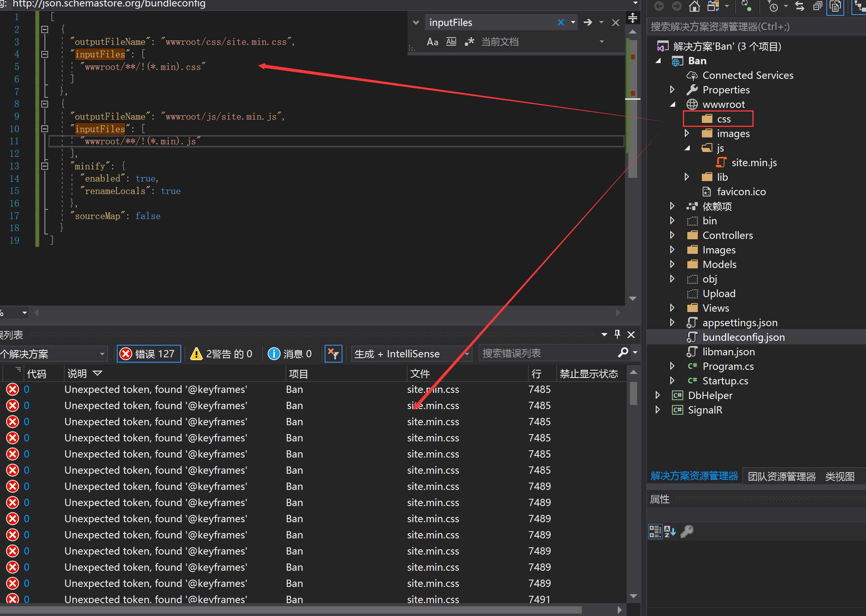Click the property pages wrench icon
The height and width of the screenshot is (616, 866).
[687, 532]
